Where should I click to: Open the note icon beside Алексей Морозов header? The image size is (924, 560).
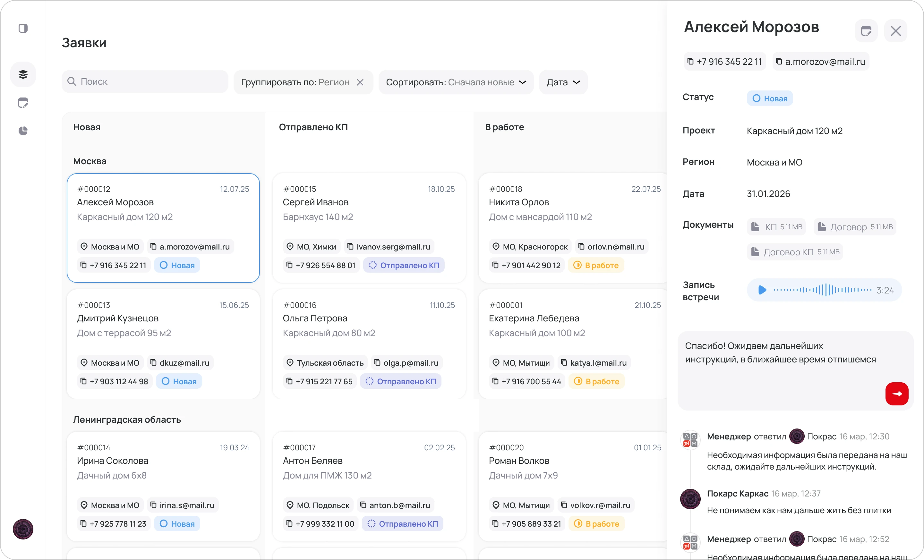[x=866, y=31]
